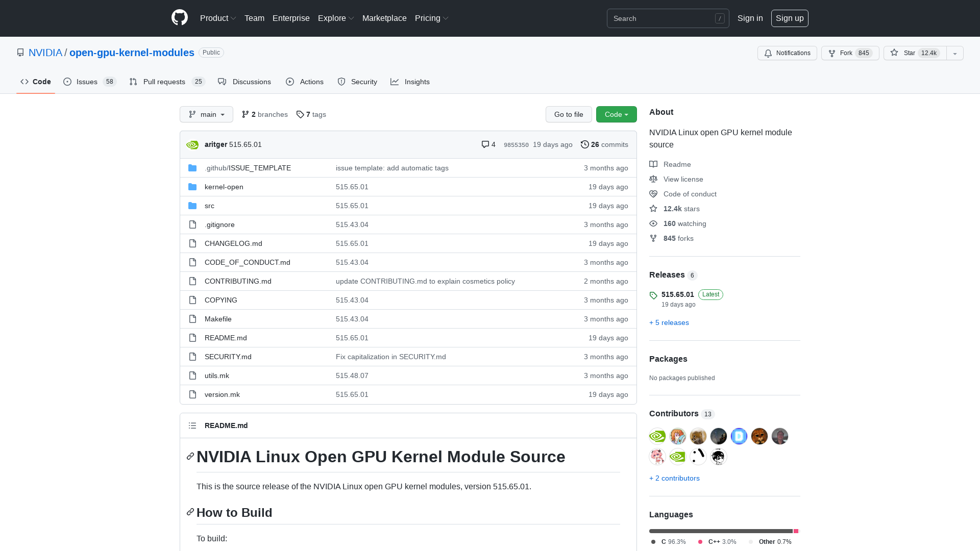Viewport: 980px width, 551px height.
Task: Focus the Search input field
Action: [x=668, y=18]
